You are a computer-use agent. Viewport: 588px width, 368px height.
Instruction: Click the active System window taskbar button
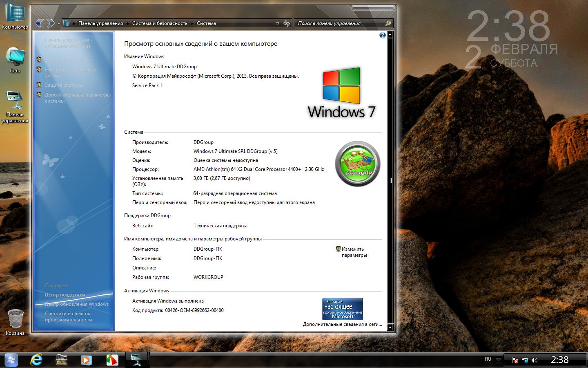tap(137, 360)
